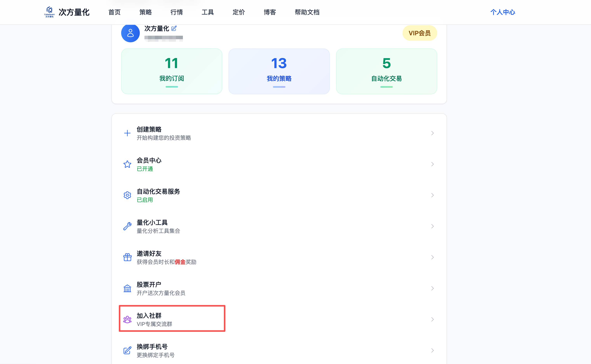Open the 帮助文档 navigation item
The height and width of the screenshot is (364, 591).
click(307, 12)
